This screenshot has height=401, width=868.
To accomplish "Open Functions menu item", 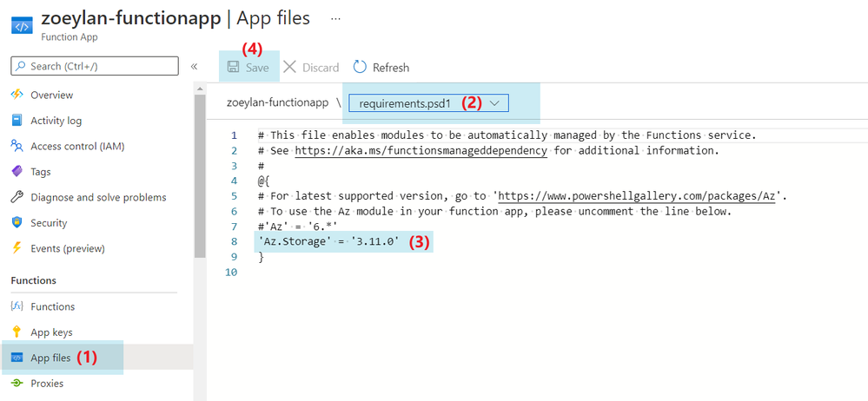I will (x=53, y=306).
